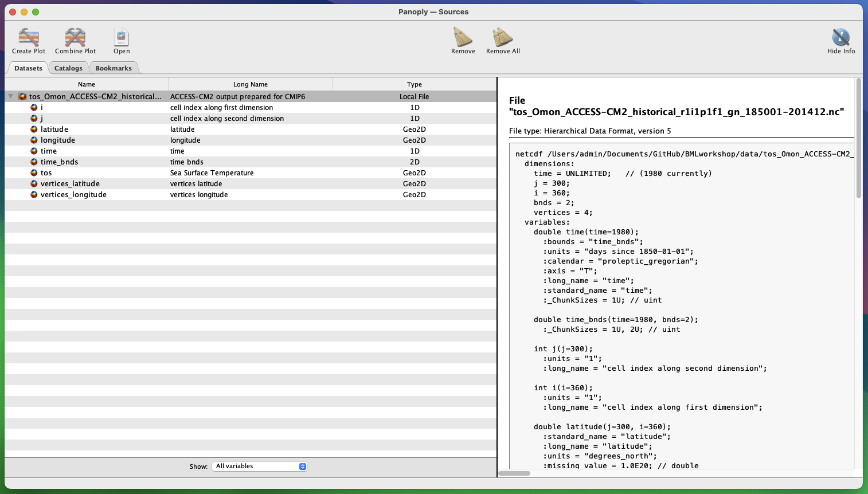
Task: Open a dataset with Open icon
Action: pos(121,38)
